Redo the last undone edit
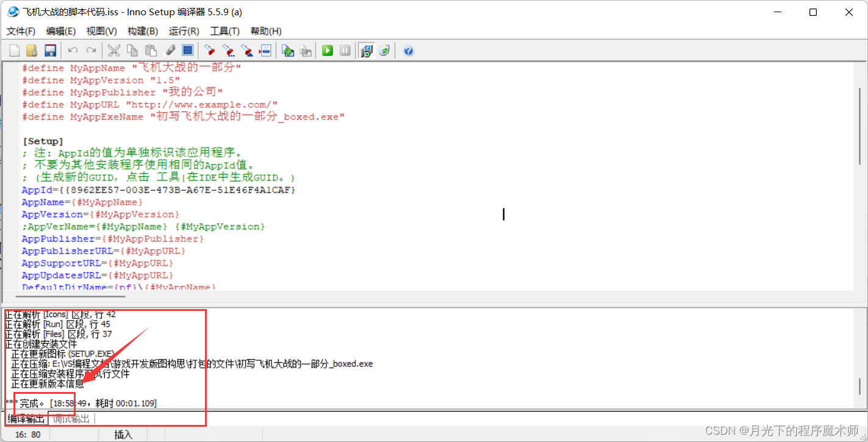 (91, 51)
